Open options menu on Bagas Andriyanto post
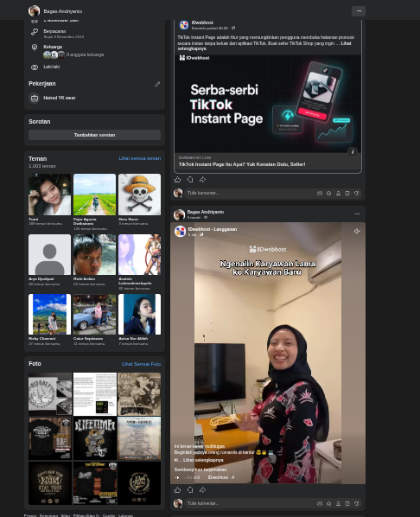The width and height of the screenshot is (420, 517). 357,214
